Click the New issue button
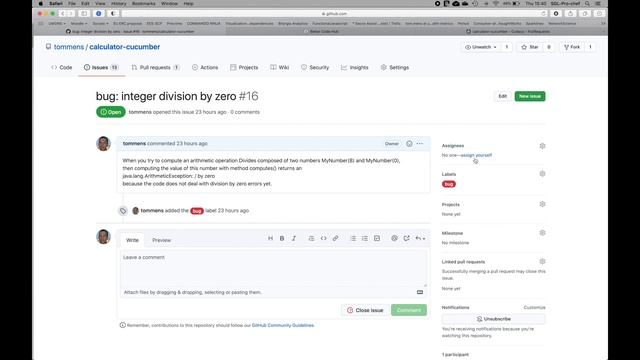 [530, 96]
